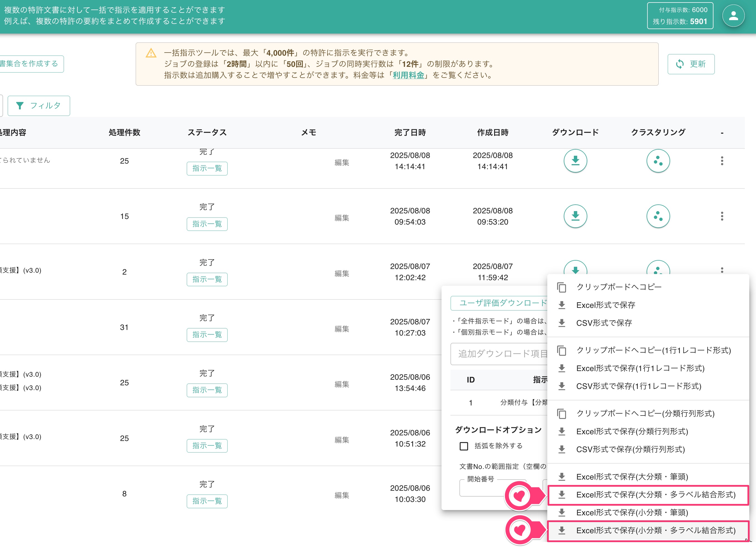
Task: Edit memo of job completed 14:14:41
Action: pos(342,162)
